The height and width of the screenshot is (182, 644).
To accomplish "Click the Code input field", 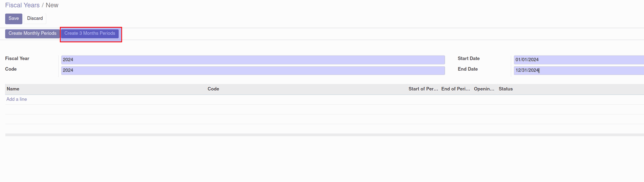I will 253,70.
